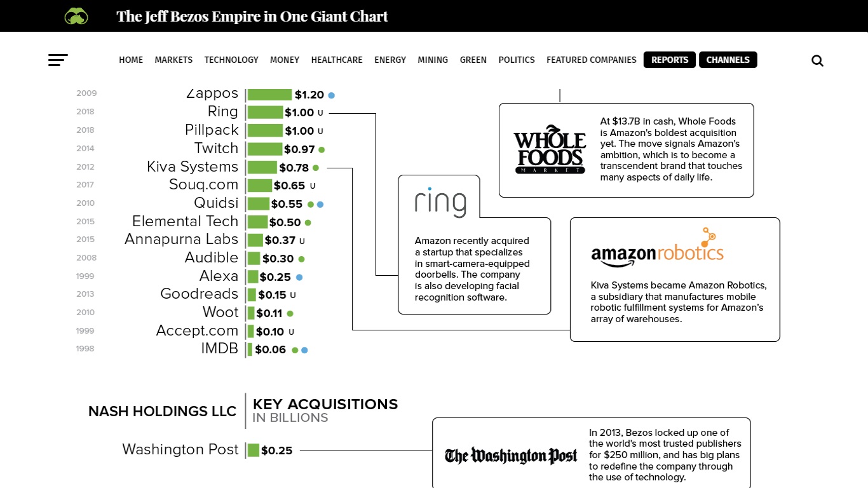The width and height of the screenshot is (868, 488).
Task: Select the Politics menu item
Action: pyautogui.click(x=517, y=60)
